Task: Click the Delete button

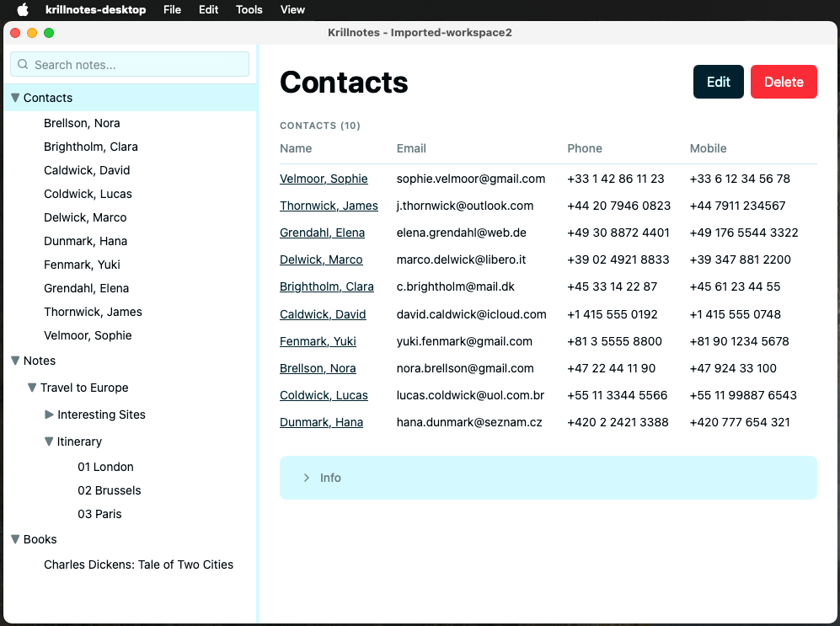Action: pyautogui.click(x=784, y=82)
